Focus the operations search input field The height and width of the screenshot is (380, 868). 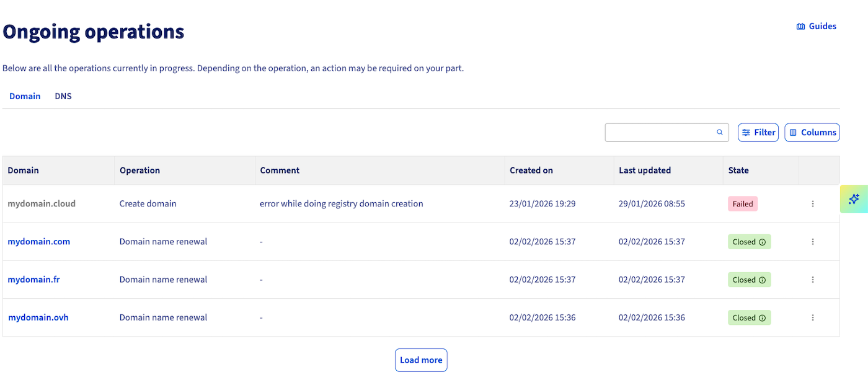[x=659, y=132]
